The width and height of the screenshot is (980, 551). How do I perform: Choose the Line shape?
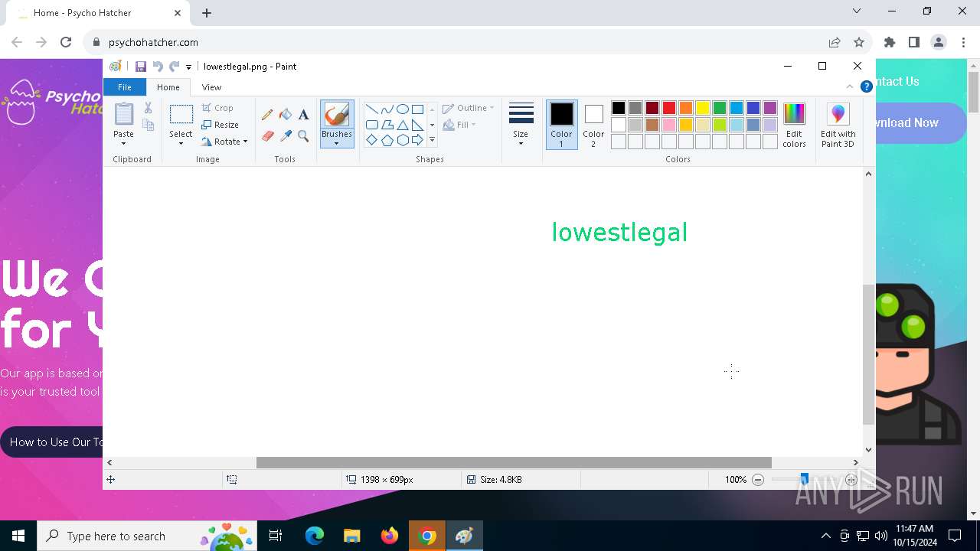(371, 109)
